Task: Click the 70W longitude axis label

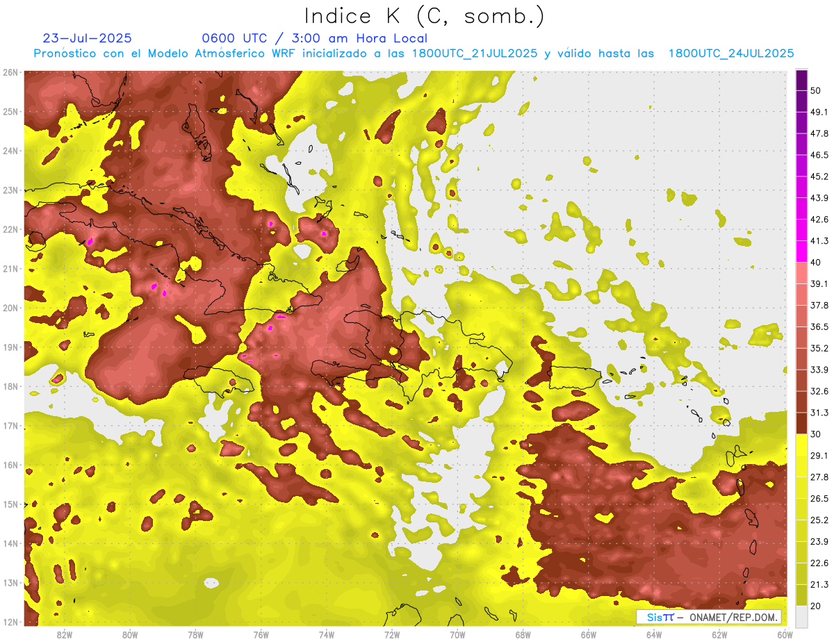Action: [457, 635]
